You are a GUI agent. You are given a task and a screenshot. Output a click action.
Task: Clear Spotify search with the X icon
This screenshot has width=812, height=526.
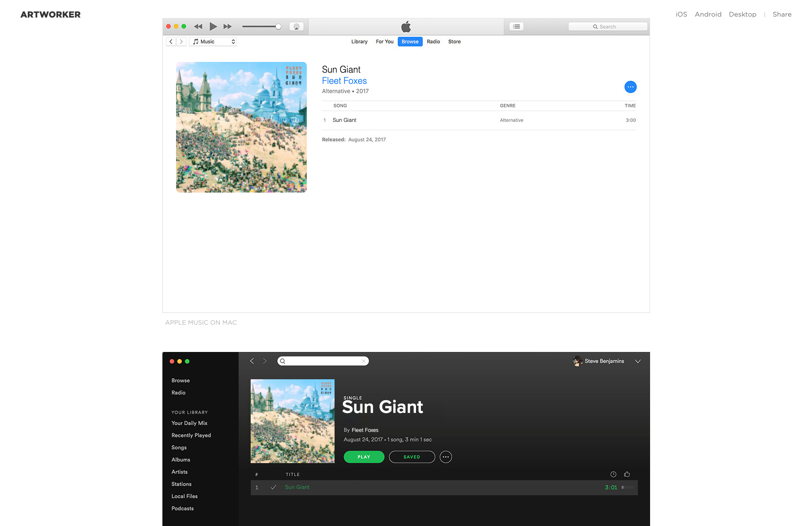[363, 361]
